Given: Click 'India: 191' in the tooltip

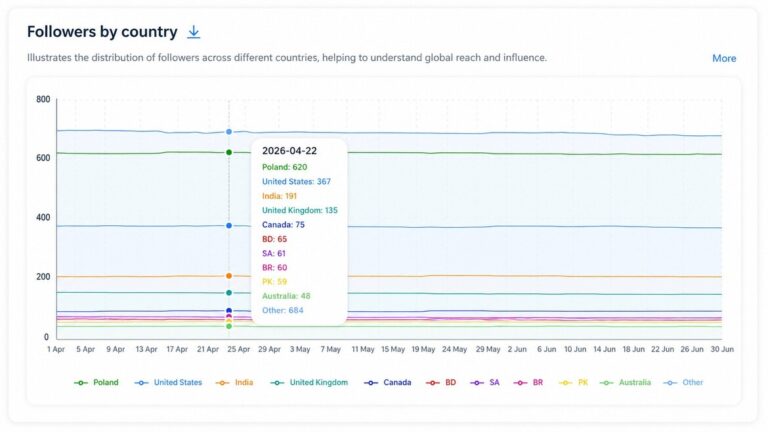Looking at the screenshot, I should (279, 196).
